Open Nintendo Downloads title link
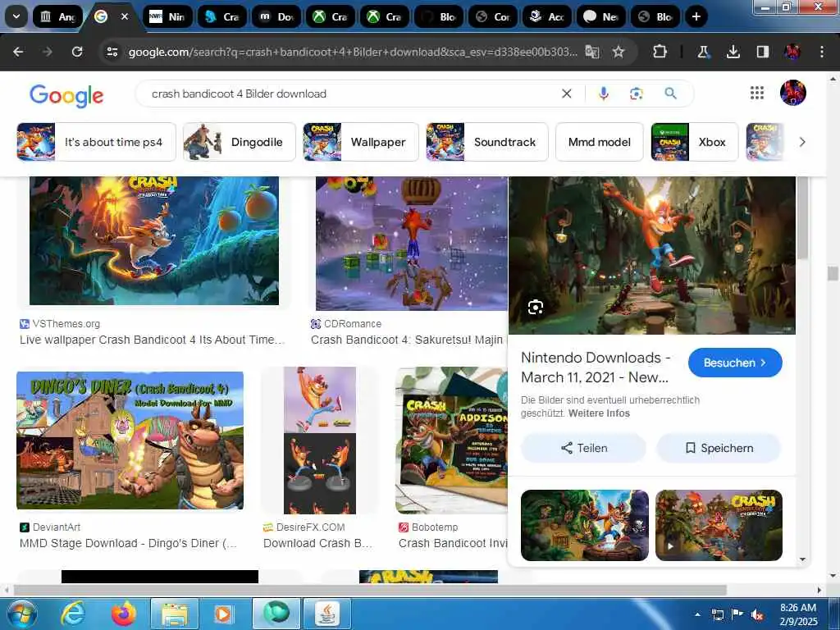 tap(596, 367)
